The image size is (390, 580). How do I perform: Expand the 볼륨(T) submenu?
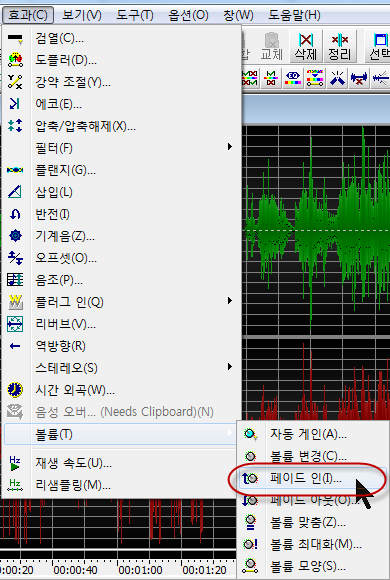121,434
